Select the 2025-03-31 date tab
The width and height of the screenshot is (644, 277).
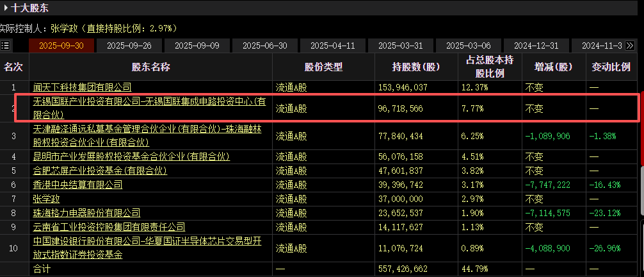401,46
